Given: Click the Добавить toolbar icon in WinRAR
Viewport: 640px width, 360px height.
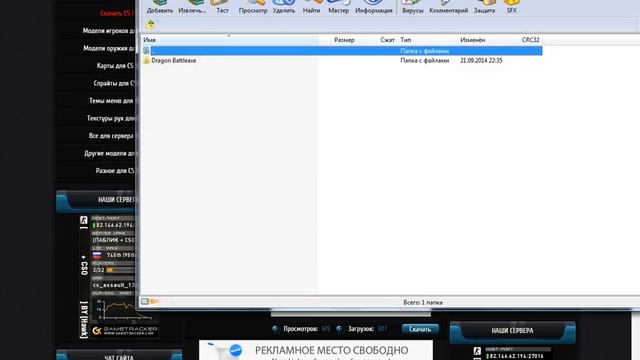Looking at the screenshot, I should (160, 7).
